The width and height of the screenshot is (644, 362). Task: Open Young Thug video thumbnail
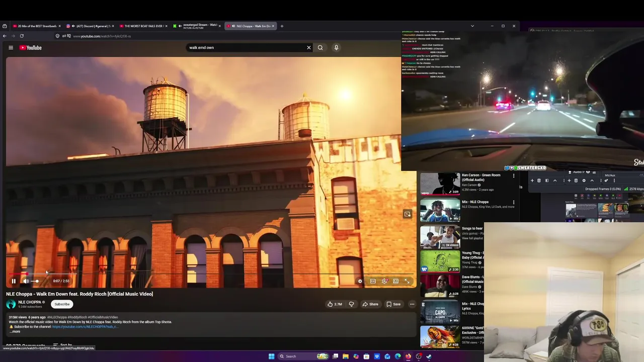click(x=440, y=262)
